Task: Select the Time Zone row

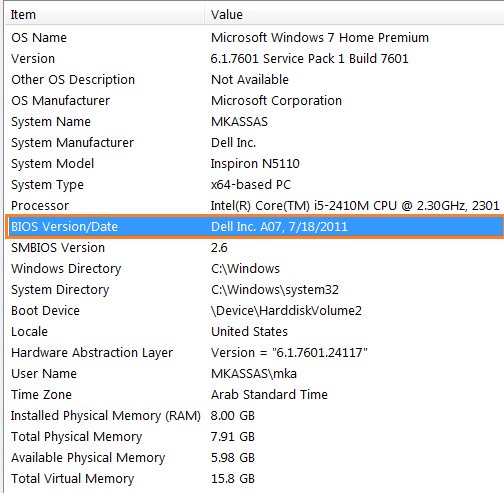Action: [255, 395]
